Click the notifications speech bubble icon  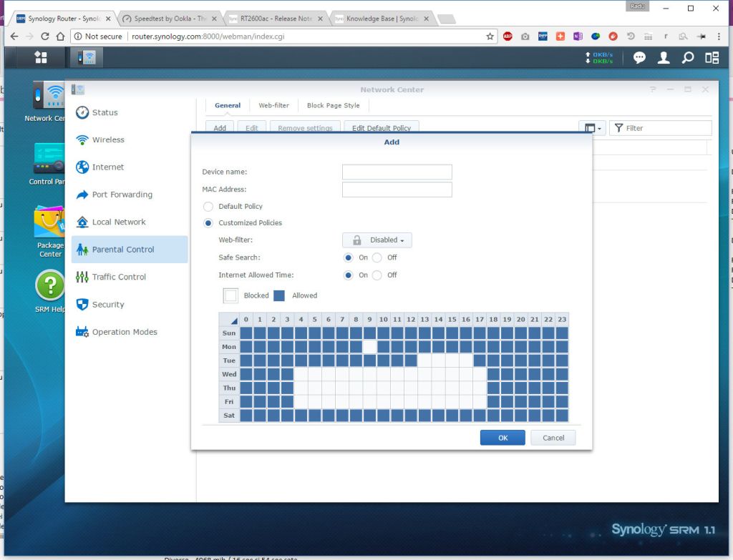coord(639,58)
